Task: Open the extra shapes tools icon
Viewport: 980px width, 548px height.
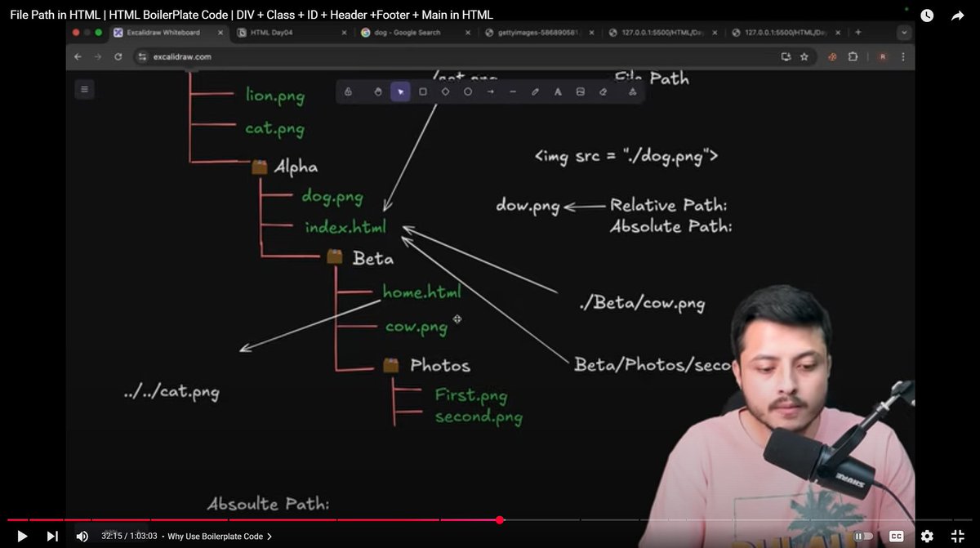Action: [632, 92]
